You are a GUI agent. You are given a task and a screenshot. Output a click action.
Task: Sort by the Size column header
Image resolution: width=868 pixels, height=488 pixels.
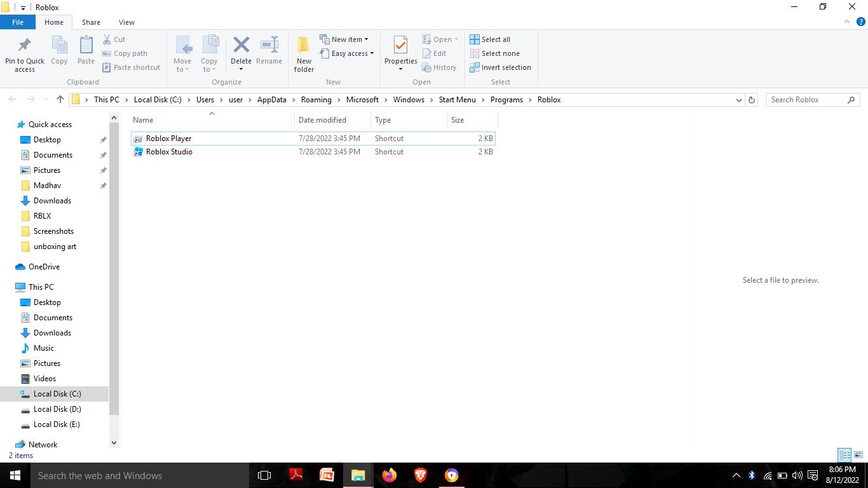(x=472, y=119)
